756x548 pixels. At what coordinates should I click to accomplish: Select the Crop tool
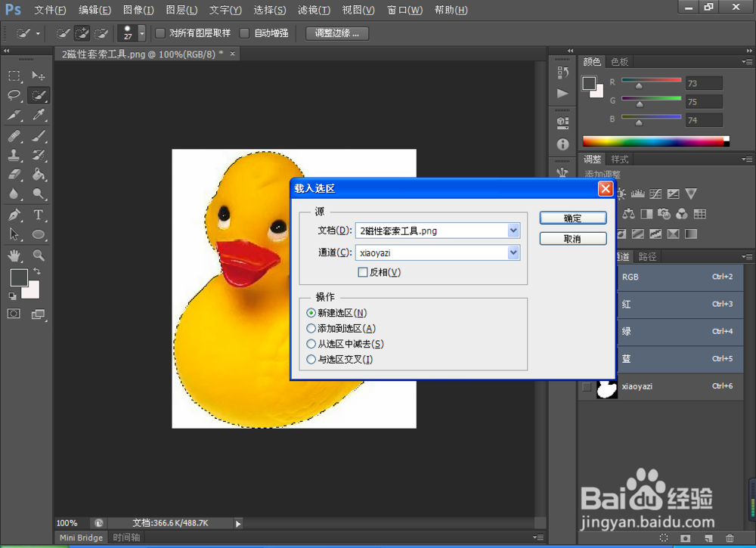tap(14, 115)
